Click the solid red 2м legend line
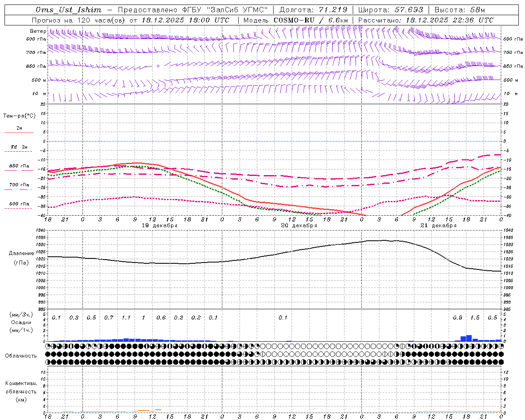 (19, 132)
